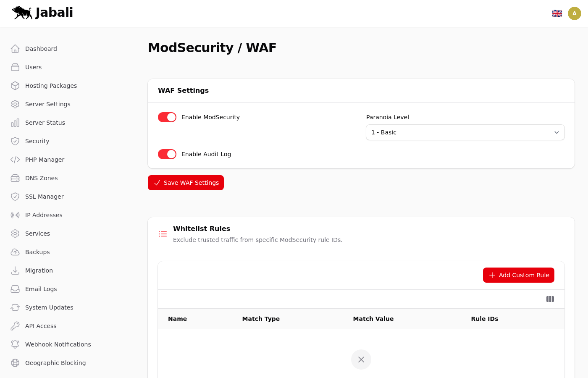
Task: Turn off the Enable Audit Log switch
Action: click(x=167, y=154)
